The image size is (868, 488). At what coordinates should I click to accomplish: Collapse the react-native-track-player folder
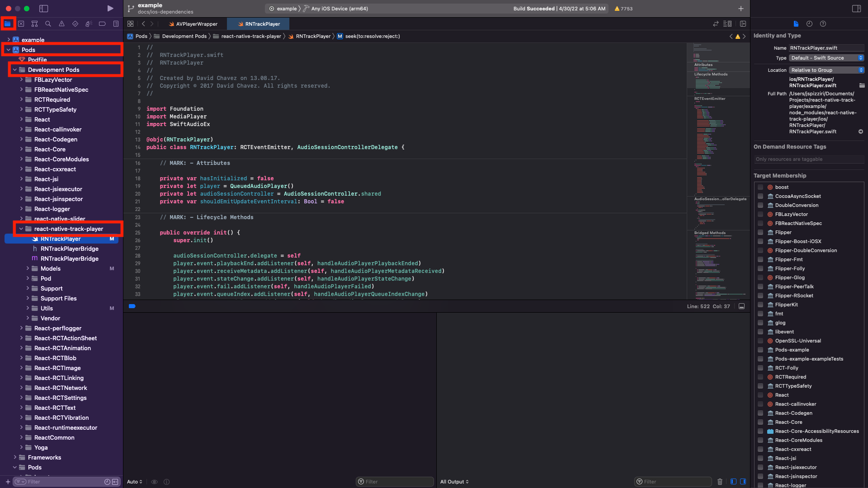pos(21,229)
